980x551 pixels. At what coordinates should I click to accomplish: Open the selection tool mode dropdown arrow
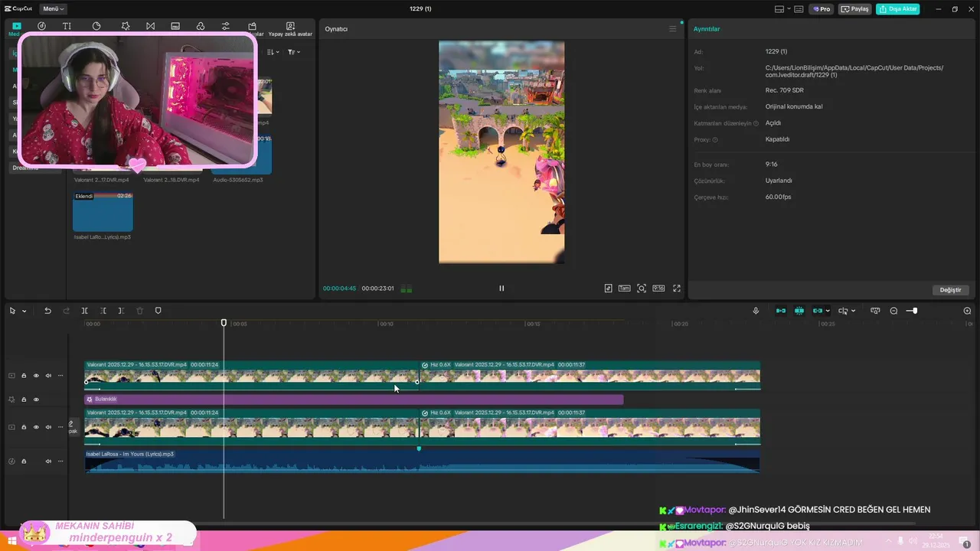point(24,311)
